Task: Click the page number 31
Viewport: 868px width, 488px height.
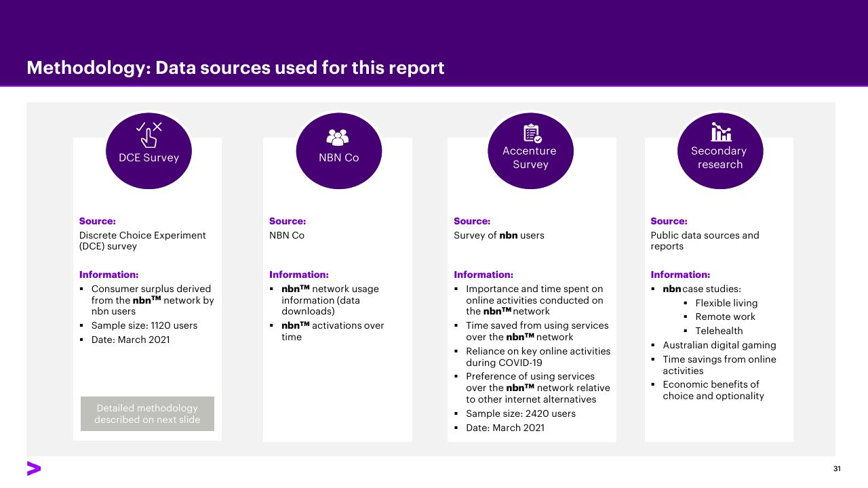Action: (837, 469)
